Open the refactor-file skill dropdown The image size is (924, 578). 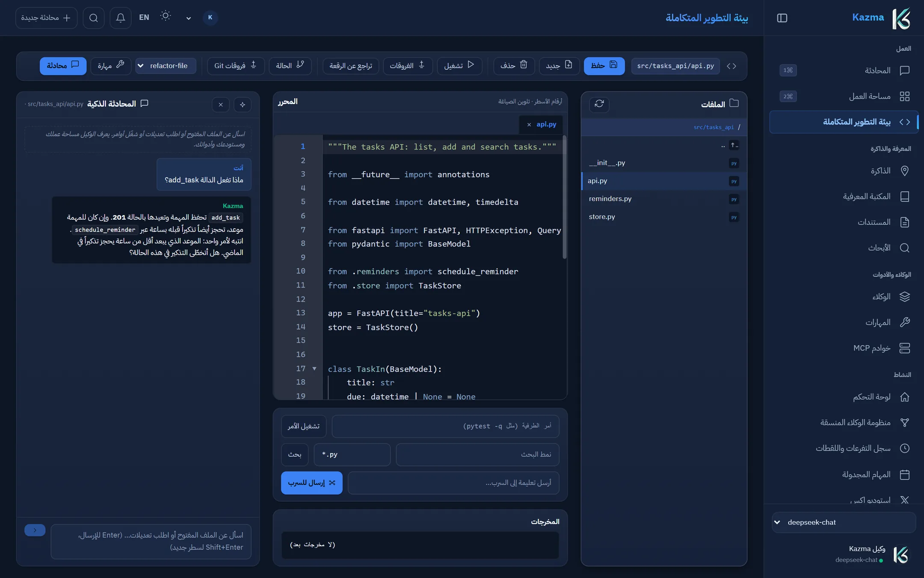166,66
